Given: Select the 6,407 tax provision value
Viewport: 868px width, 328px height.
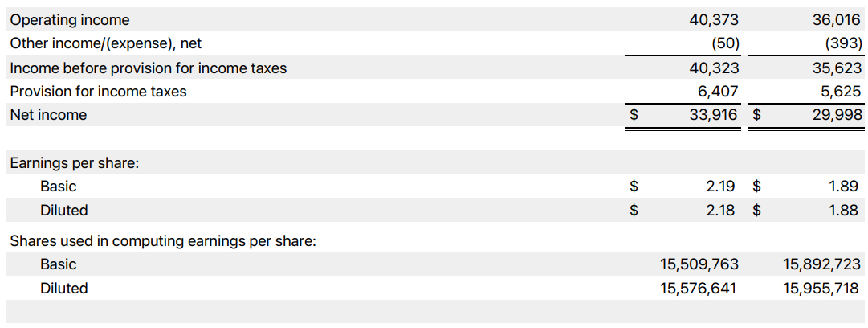Looking at the screenshot, I should 719,92.
